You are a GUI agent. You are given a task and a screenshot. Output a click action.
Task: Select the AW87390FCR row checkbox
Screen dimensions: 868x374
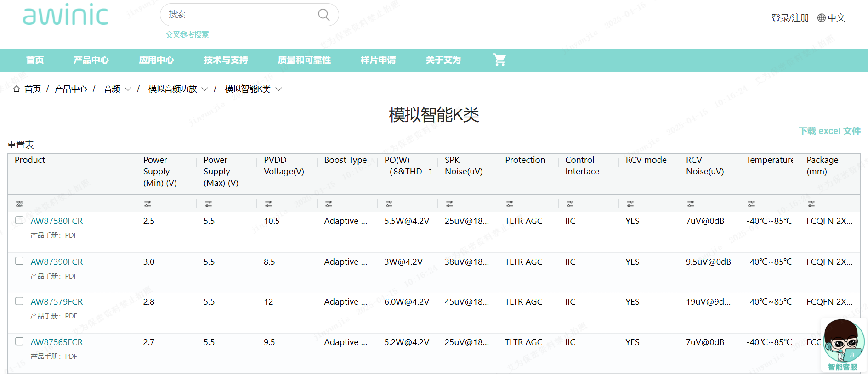19,261
